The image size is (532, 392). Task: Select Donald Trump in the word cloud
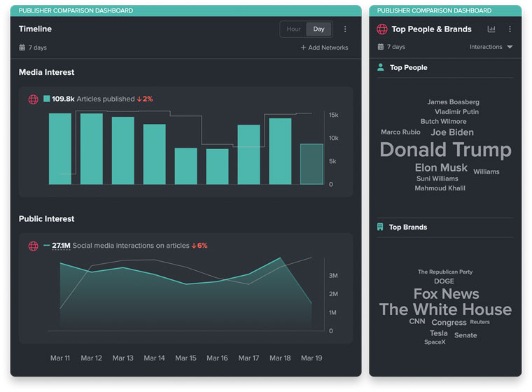445,150
